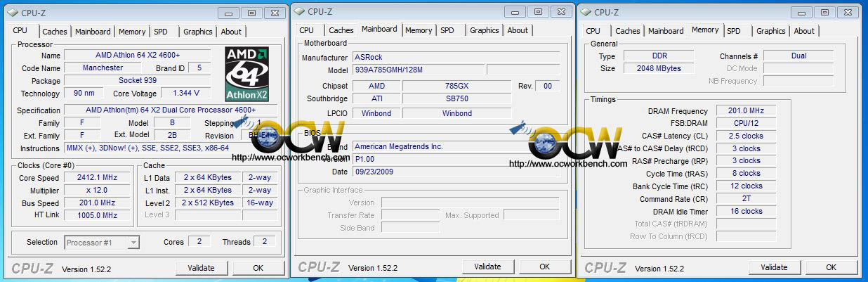Click Validate button in left CPU-Z window
Viewport: 868px width, 282px height.
click(x=201, y=268)
